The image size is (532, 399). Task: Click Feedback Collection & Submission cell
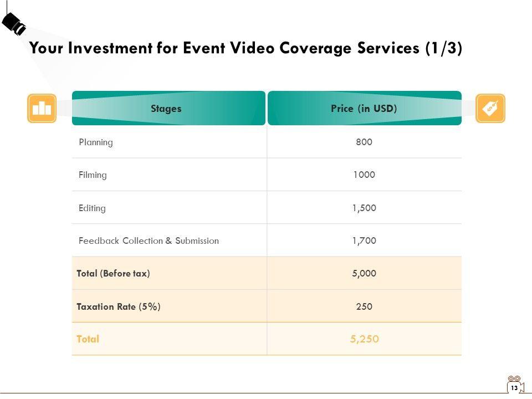pyautogui.click(x=149, y=241)
